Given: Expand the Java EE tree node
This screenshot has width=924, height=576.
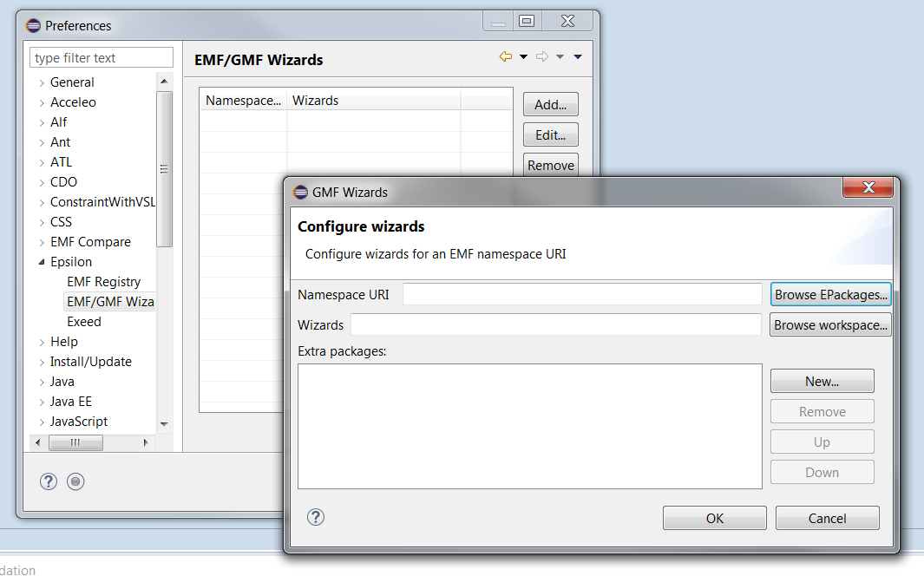Looking at the screenshot, I should [42, 403].
